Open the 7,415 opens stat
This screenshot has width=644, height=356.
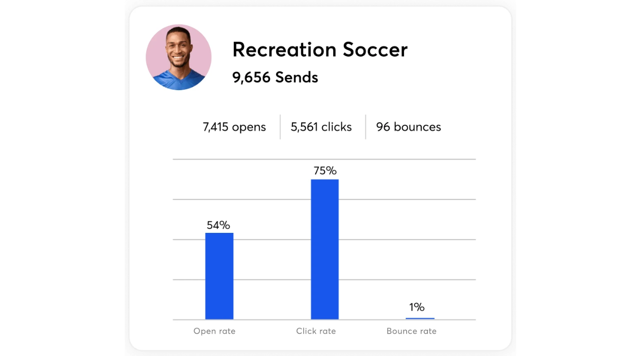(234, 127)
